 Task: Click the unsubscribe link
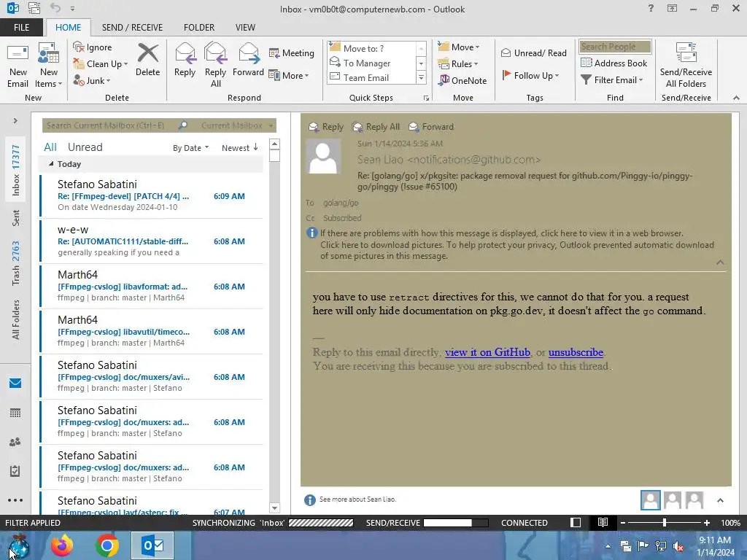point(576,352)
